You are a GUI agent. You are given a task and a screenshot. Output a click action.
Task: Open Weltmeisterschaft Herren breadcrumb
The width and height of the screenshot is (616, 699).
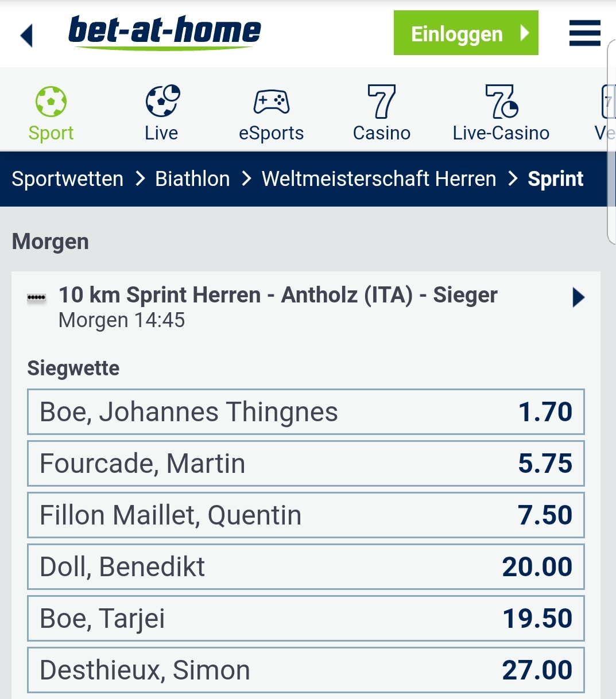click(379, 179)
